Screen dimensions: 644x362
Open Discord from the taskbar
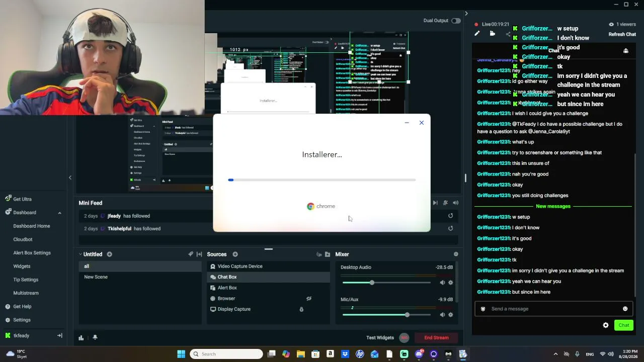[x=419, y=354]
